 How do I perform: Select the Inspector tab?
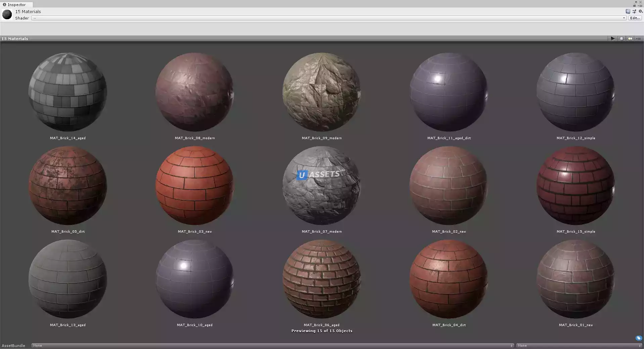point(16,5)
